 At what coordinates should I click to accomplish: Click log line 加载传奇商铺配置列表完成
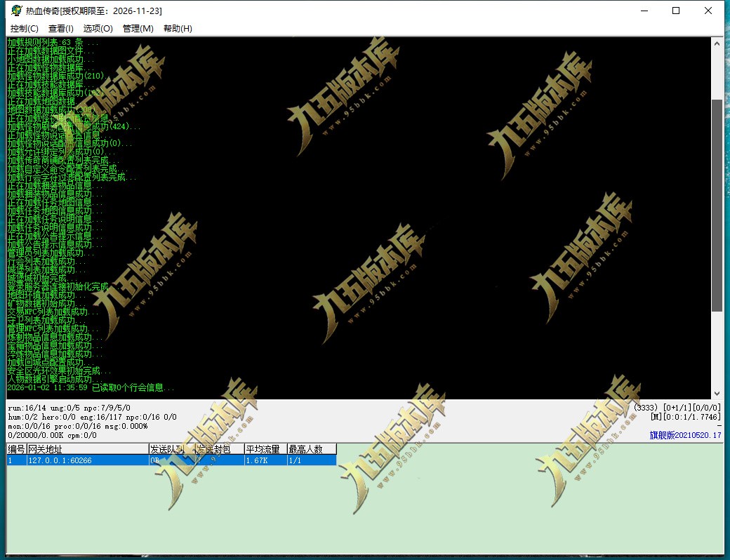click(x=63, y=160)
